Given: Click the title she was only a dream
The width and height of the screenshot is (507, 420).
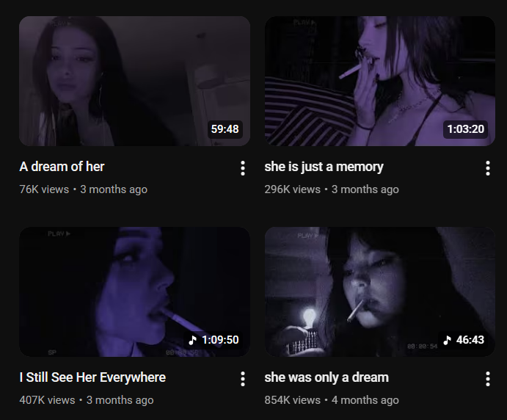Looking at the screenshot, I should 327,377.
